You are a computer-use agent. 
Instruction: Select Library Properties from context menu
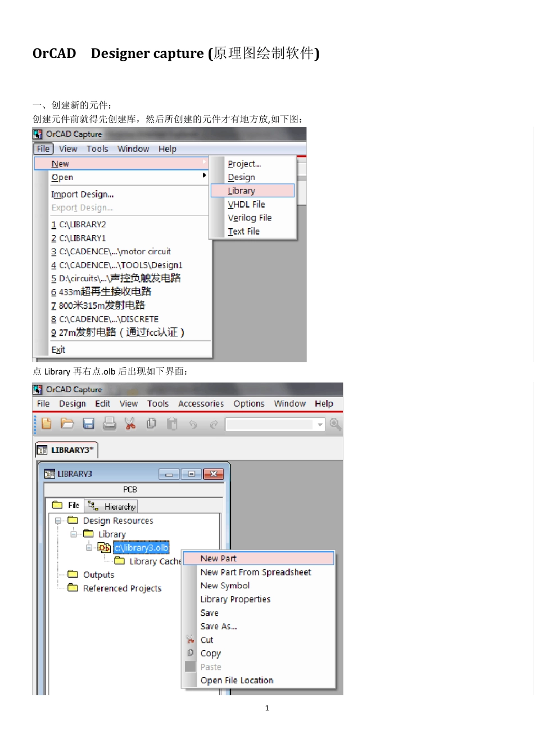236,599
